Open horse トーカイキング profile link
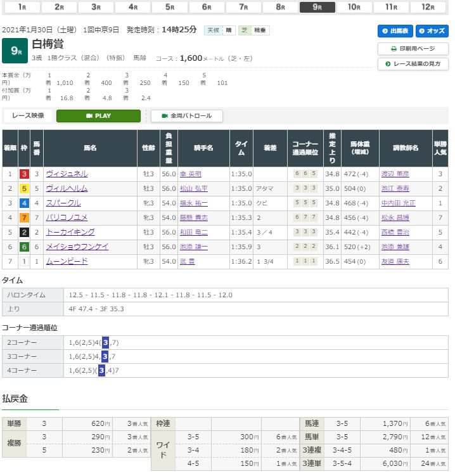 click(70, 232)
